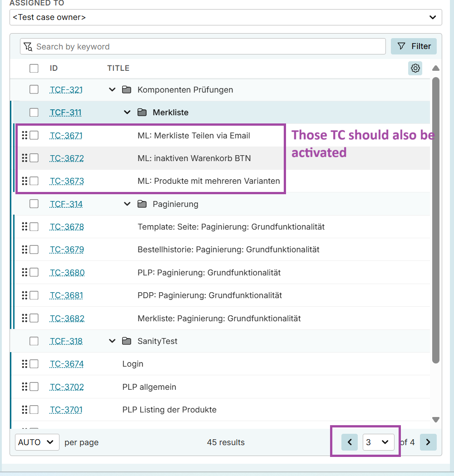
Task: Click drag handle for TC-3671 row
Action: pyautogui.click(x=25, y=135)
